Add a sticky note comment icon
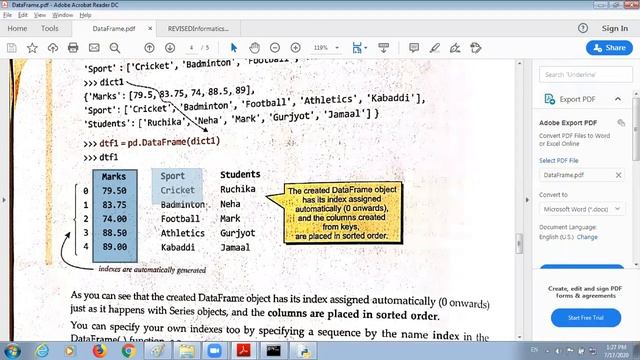Viewport: 640px width, 360px height. pyautogui.click(x=414, y=48)
